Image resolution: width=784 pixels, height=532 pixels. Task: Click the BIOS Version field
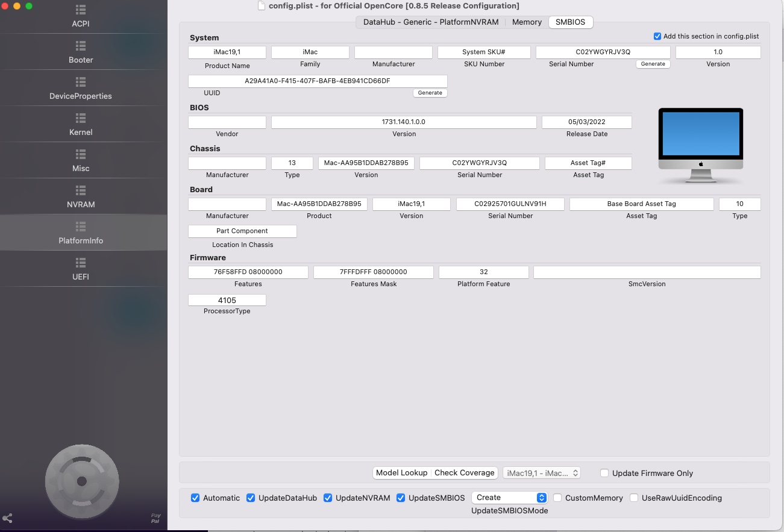click(x=404, y=122)
